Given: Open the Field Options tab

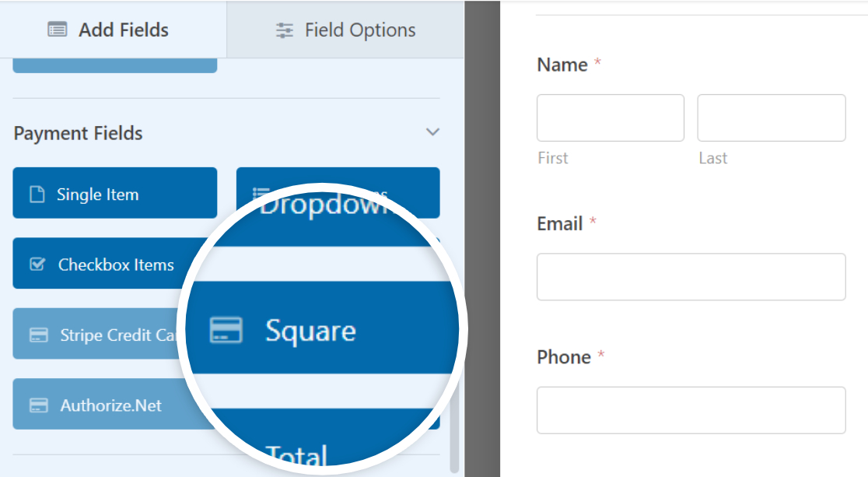Looking at the screenshot, I should tap(345, 30).
